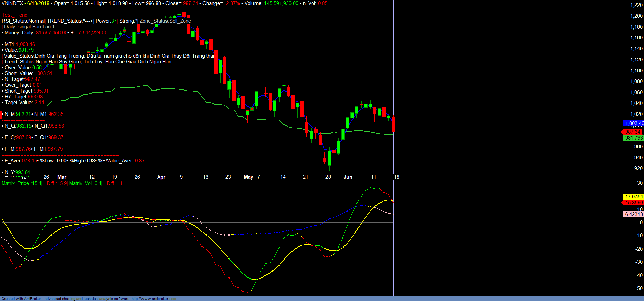Click the Zone_Status:Sell_Zone text
Viewport: 644px width, 301px height.
[165, 21]
